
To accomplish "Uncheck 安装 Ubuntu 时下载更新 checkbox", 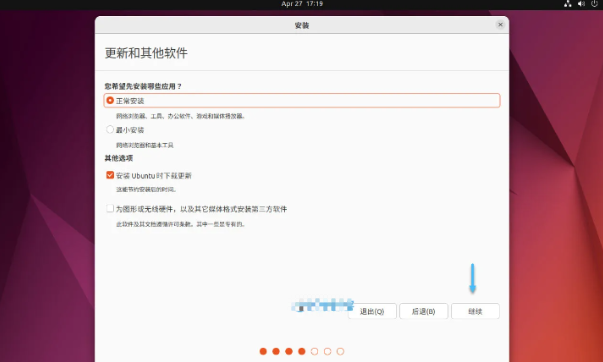I will (110, 175).
